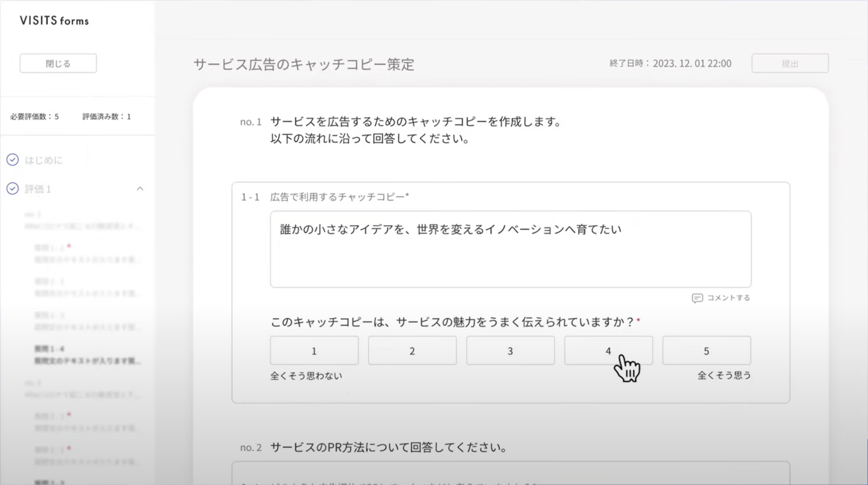Open first no.1 entry in sidebar list

81,220
